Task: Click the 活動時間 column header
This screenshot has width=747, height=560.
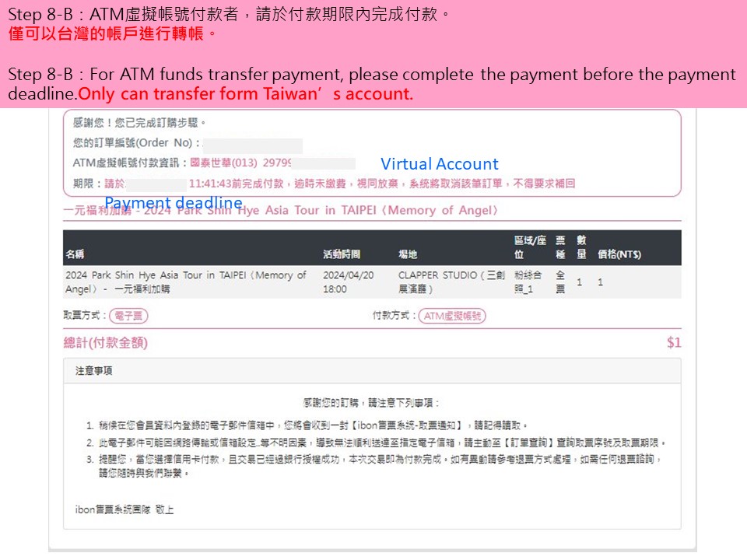Action: (x=342, y=254)
